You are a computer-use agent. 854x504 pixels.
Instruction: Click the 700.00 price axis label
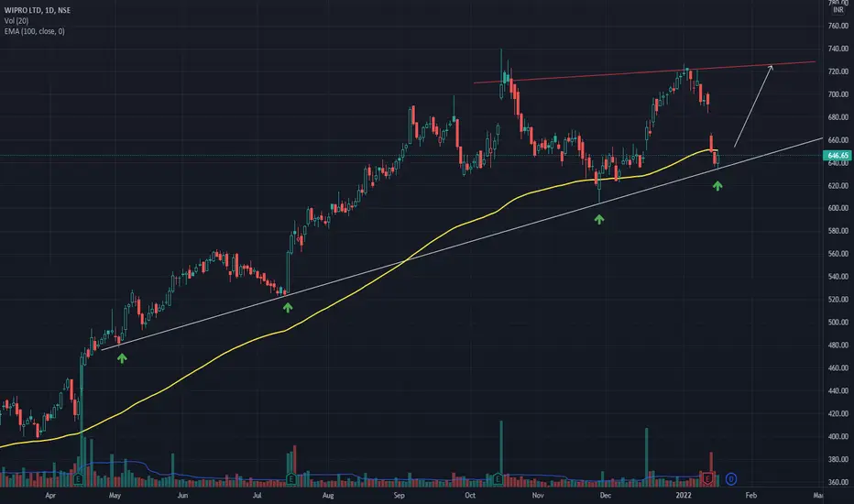tap(838, 94)
